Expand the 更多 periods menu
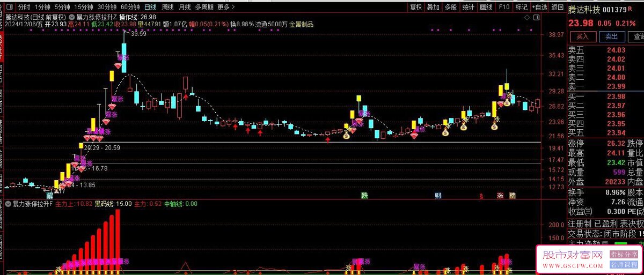This screenshot has width=644, height=275. tap(225, 7)
